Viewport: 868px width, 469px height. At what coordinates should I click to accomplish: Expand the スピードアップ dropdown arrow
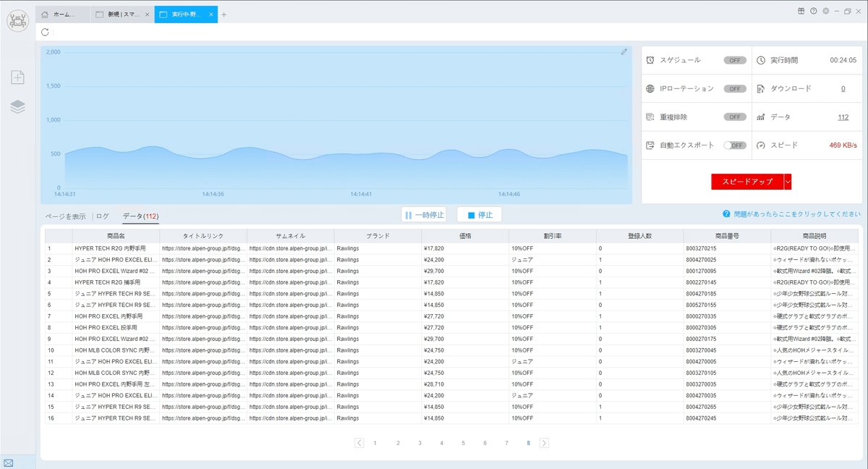tap(788, 182)
